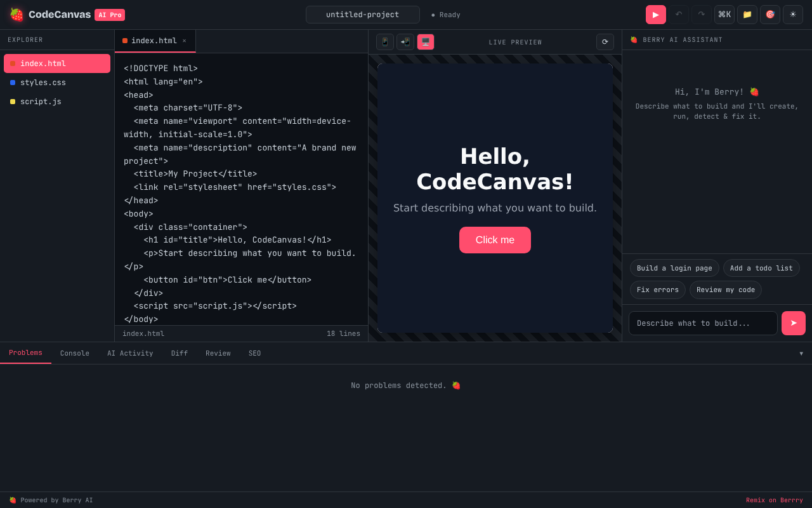812x508 pixels.
Task: Open index.html in the explorer
Action: [x=57, y=63]
